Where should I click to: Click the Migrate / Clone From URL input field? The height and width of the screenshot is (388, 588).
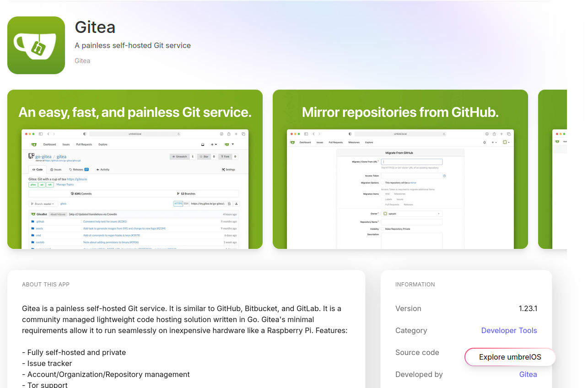tap(412, 162)
